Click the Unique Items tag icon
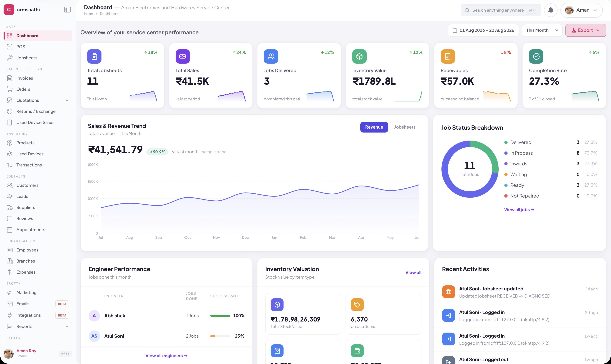Viewport: 611px width, 364px height. point(357,305)
